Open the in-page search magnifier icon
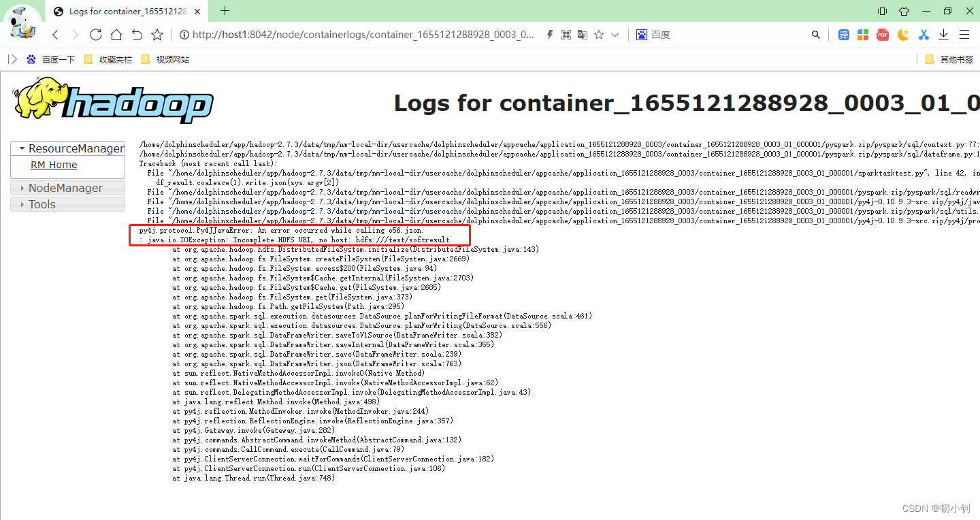 pyautogui.click(x=816, y=34)
